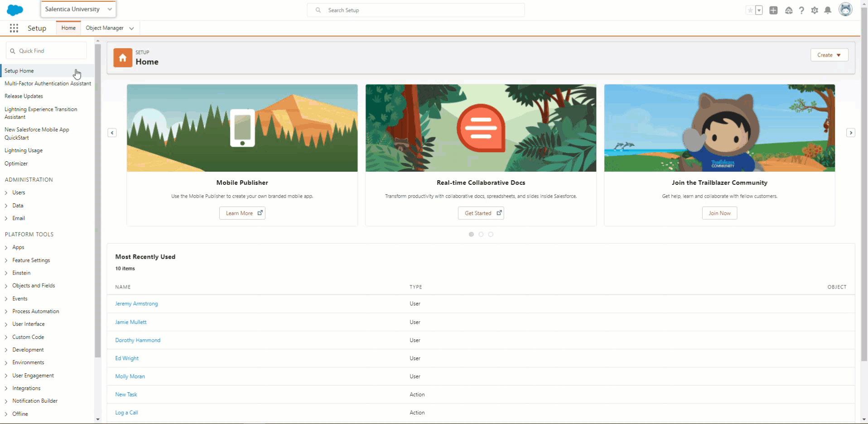The height and width of the screenshot is (424, 868).
Task: Open Lightning Usage in sidebar
Action: click(x=24, y=150)
